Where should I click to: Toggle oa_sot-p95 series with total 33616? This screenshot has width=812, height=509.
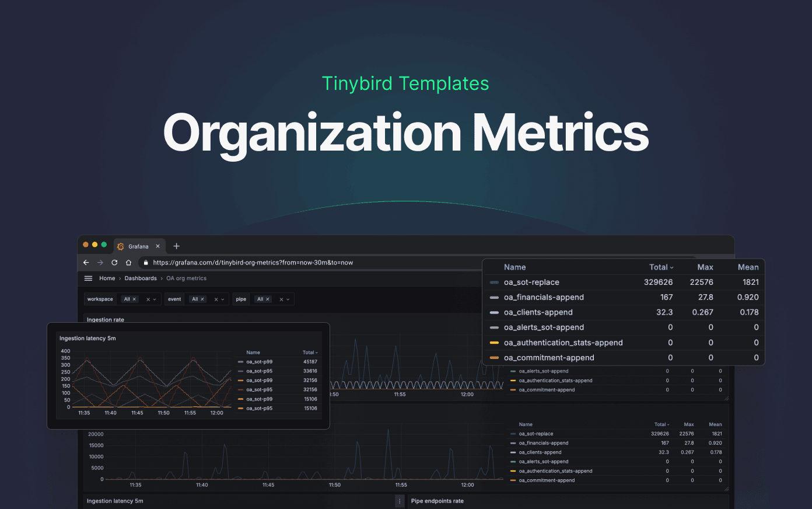(259, 371)
